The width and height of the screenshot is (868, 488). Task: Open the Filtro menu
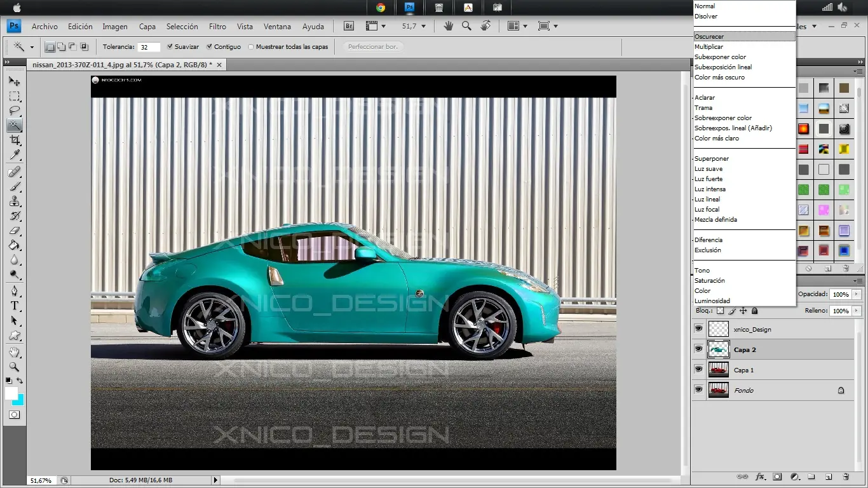217,27
